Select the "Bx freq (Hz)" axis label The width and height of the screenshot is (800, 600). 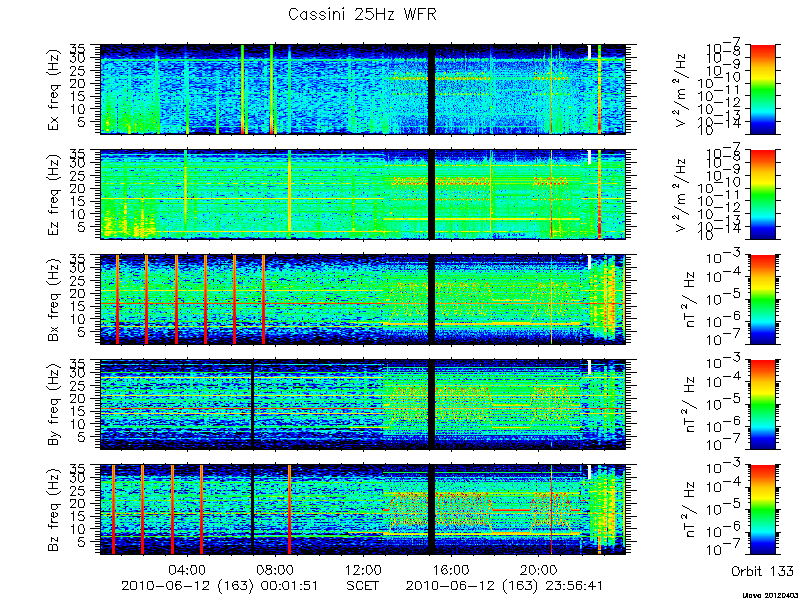[54, 300]
